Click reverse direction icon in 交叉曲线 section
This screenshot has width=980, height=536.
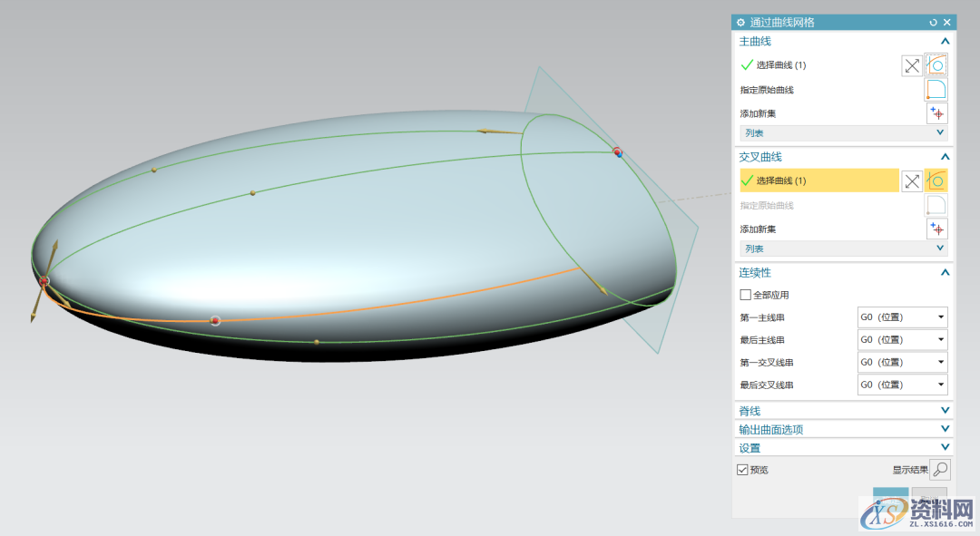pyautogui.click(x=911, y=180)
